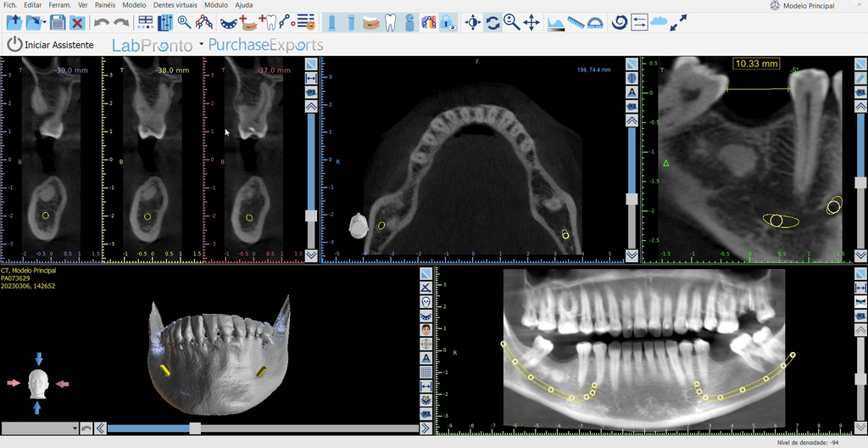
Task: Open the Modelo menu
Action: (x=135, y=5)
